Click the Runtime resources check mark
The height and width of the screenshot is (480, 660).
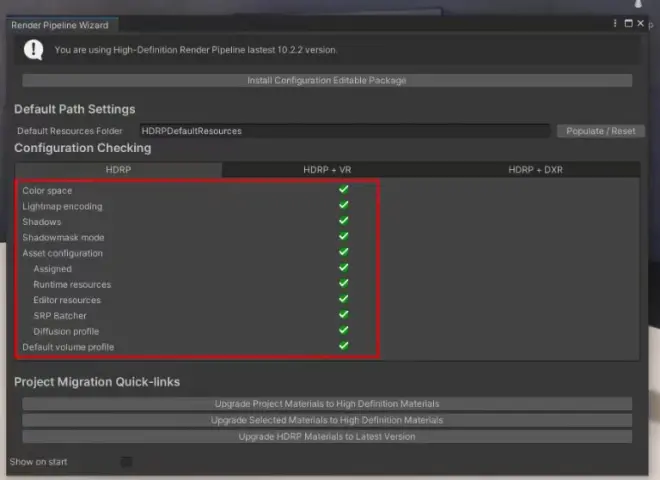(x=344, y=283)
